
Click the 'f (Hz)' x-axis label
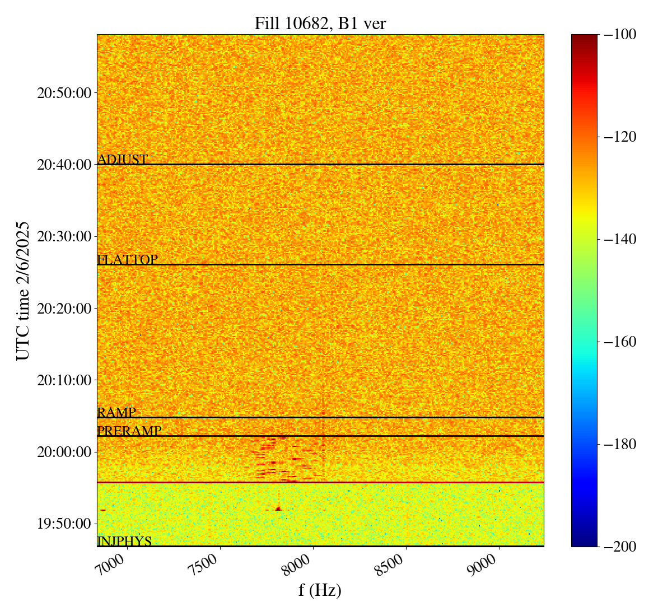click(x=320, y=590)
